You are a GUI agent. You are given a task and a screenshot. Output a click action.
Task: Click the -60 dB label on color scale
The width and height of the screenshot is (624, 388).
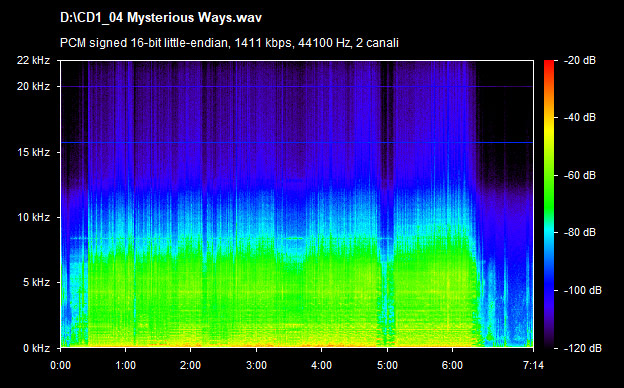pos(580,175)
